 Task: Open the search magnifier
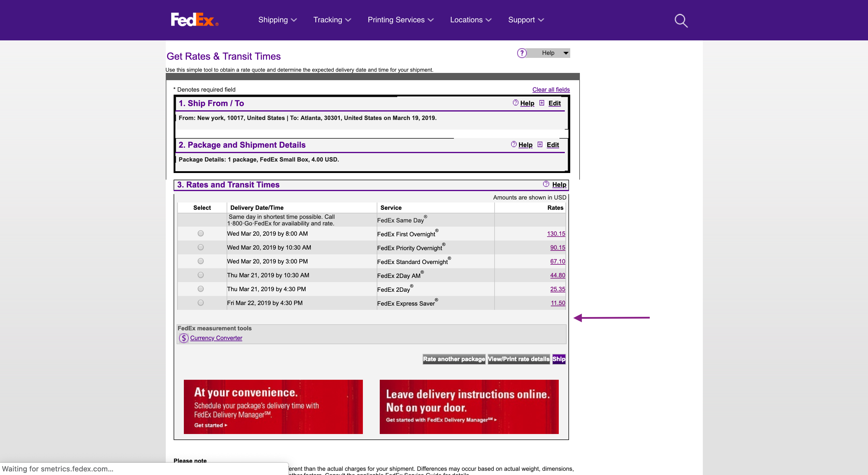680,20
